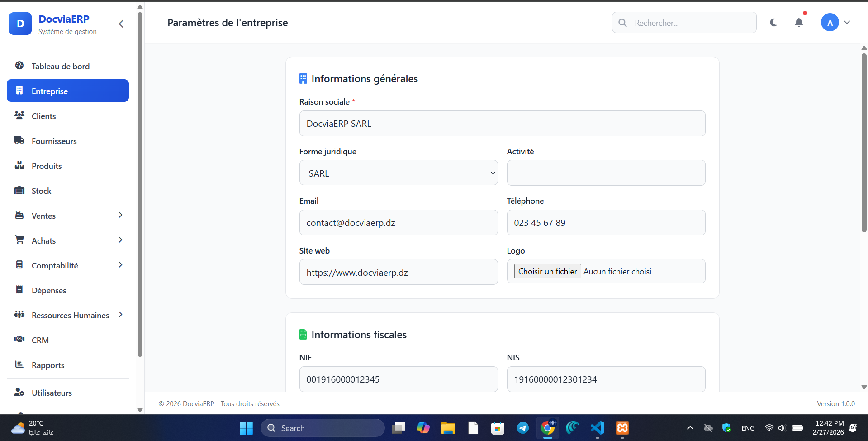The height and width of the screenshot is (441, 868).
Task: Expand the Comptabilité submenu
Action: pyautogui.click(x=120, y=265)
